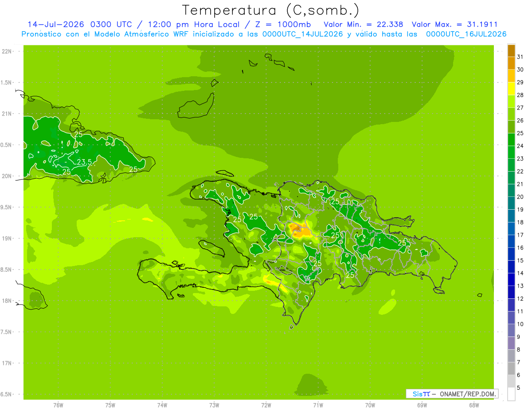Click legend value 17 on color bar
Viewport: 532px width, 411px height.
point(520,235)
